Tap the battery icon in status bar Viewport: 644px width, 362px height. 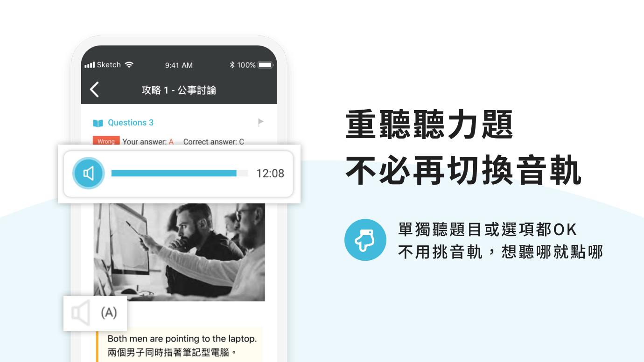click(x=266, y=65)
